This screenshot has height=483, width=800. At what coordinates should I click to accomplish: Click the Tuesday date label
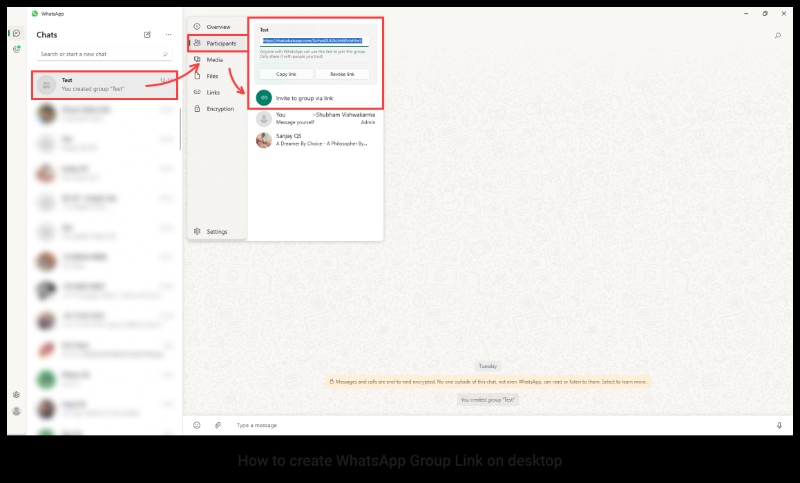point(488,366)
